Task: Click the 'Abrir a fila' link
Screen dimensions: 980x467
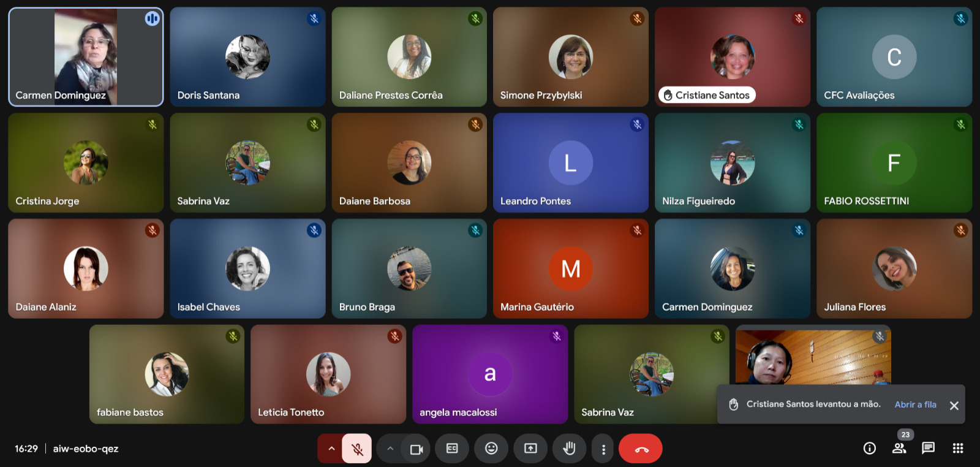Action: point(915,404)
